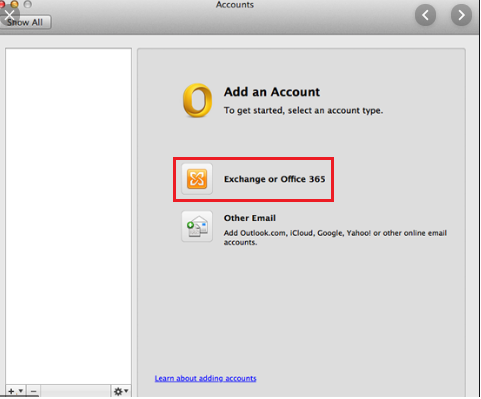
Task: Click the Accounts window title
Action: click(235, 5)
